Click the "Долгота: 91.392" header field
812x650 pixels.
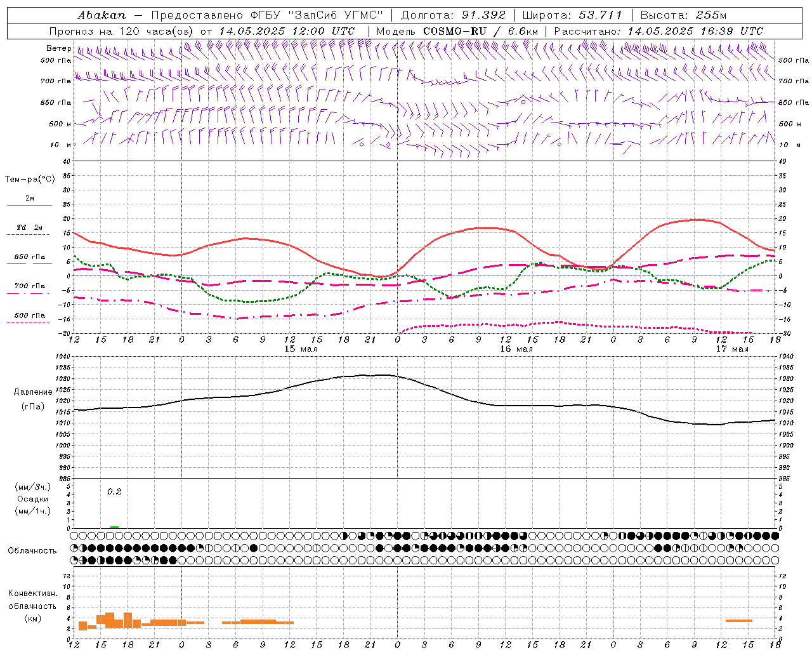pos(454,15)
